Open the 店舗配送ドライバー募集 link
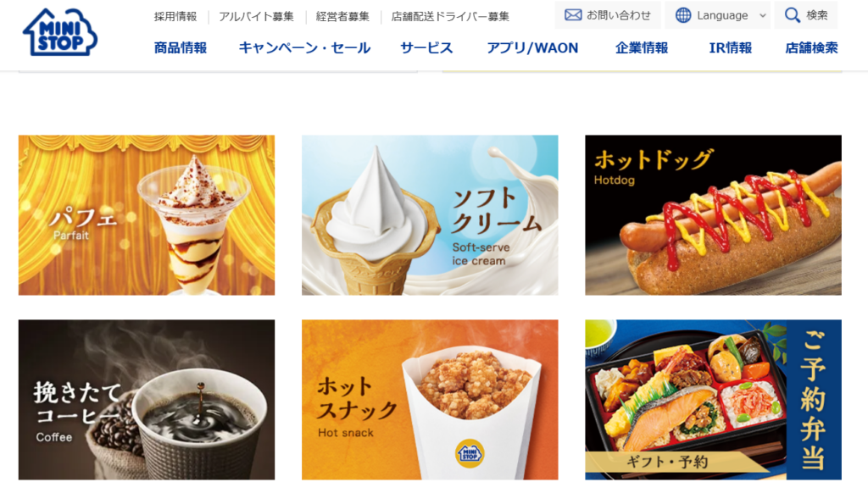 click(450, 17)
